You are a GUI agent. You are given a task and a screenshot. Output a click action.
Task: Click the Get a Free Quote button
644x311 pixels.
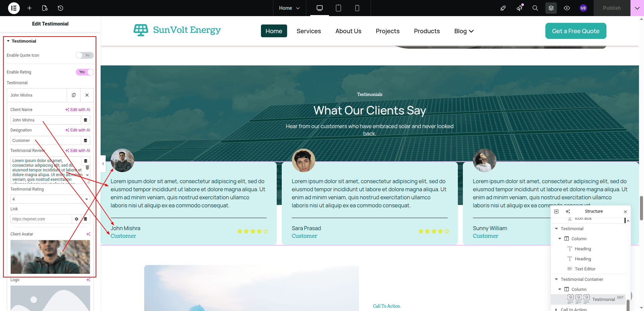576,31
